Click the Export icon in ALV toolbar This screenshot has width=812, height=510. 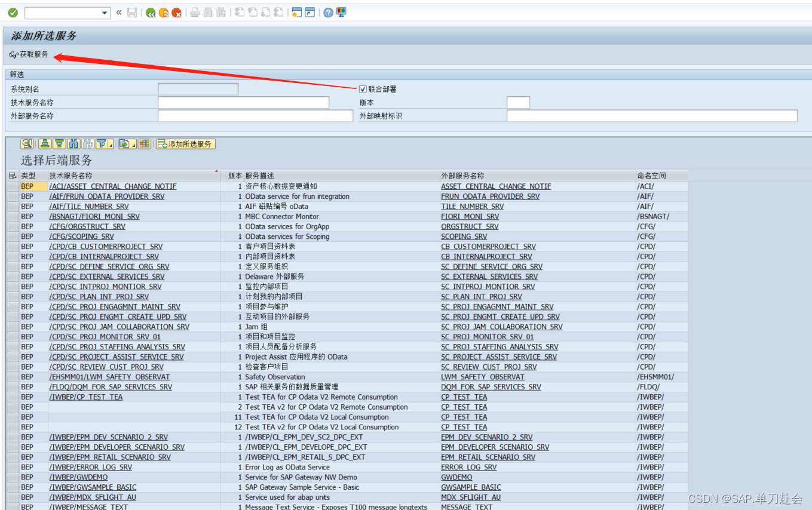point(124,144)
